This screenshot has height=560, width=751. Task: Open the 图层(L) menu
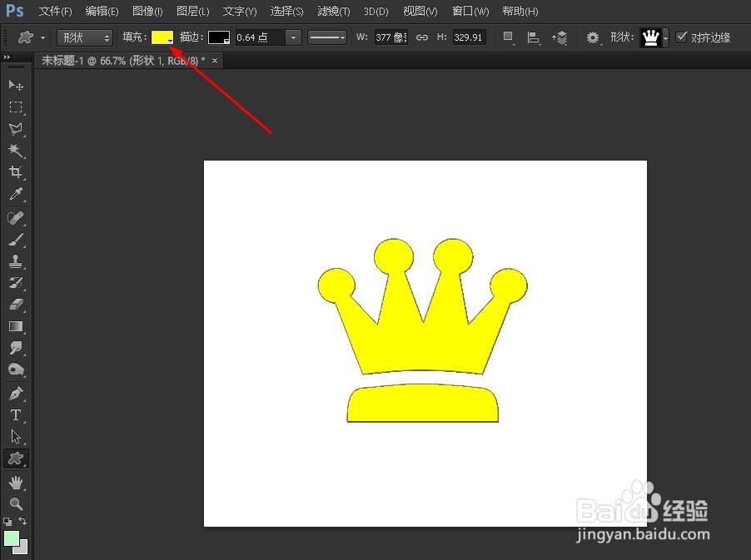coord(192,11)
